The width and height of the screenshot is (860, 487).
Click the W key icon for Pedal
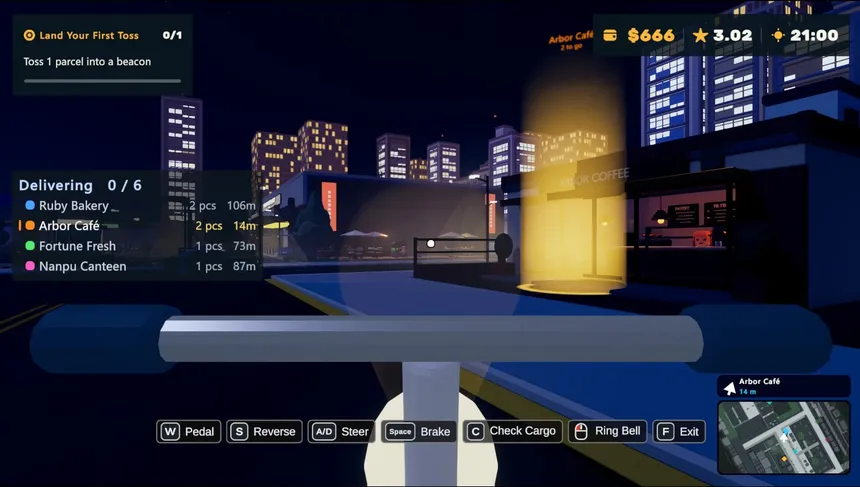tap(170, 432)
